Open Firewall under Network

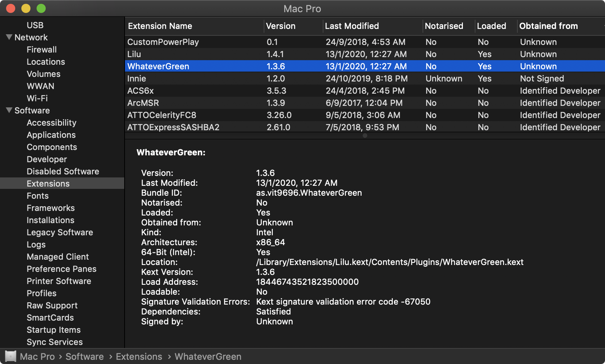(42, 49)
